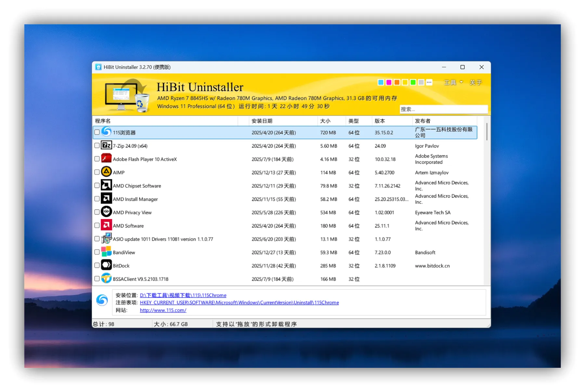Click the AMD Chipset Software red icon
The width and height of the screenshot is (585, 392).
(x=106, y=185)
